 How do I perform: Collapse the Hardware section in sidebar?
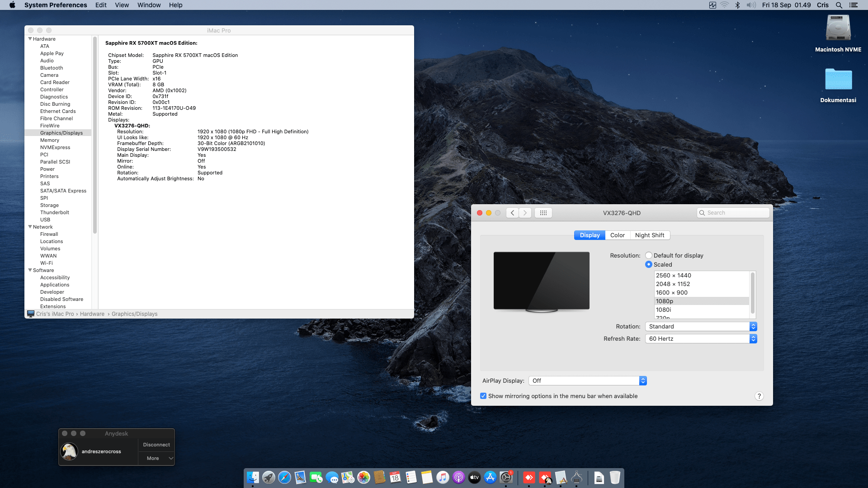[30, 39]
